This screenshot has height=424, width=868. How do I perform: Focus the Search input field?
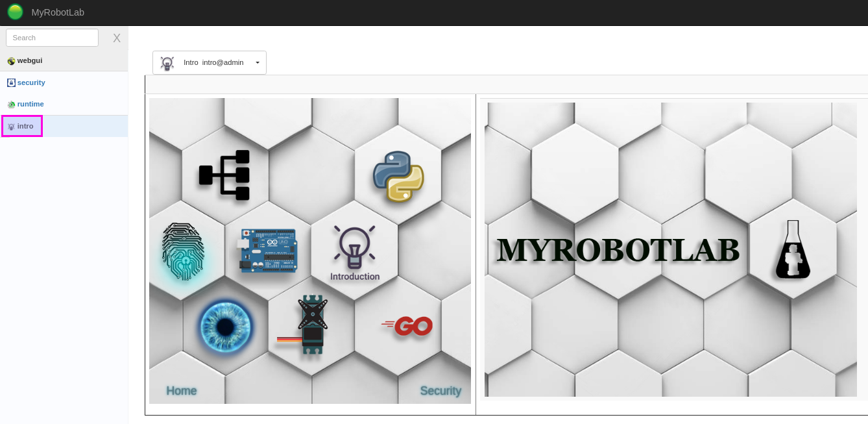click(x=52, y=38)
